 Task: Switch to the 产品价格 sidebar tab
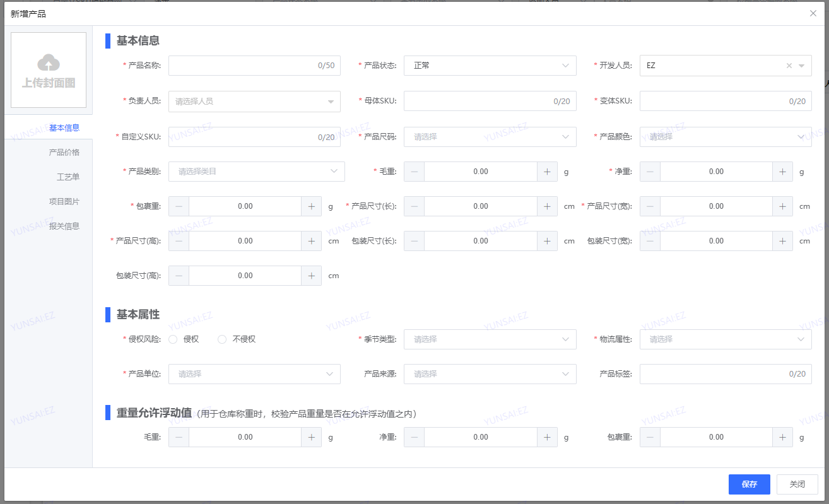(x=64, y=153)
